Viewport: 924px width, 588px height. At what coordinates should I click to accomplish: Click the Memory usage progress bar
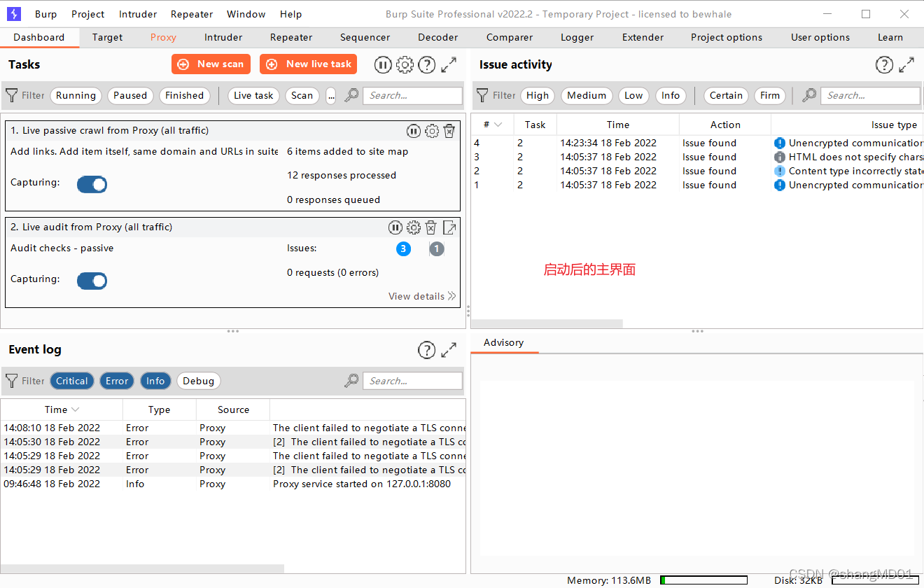tap(703, 580)
